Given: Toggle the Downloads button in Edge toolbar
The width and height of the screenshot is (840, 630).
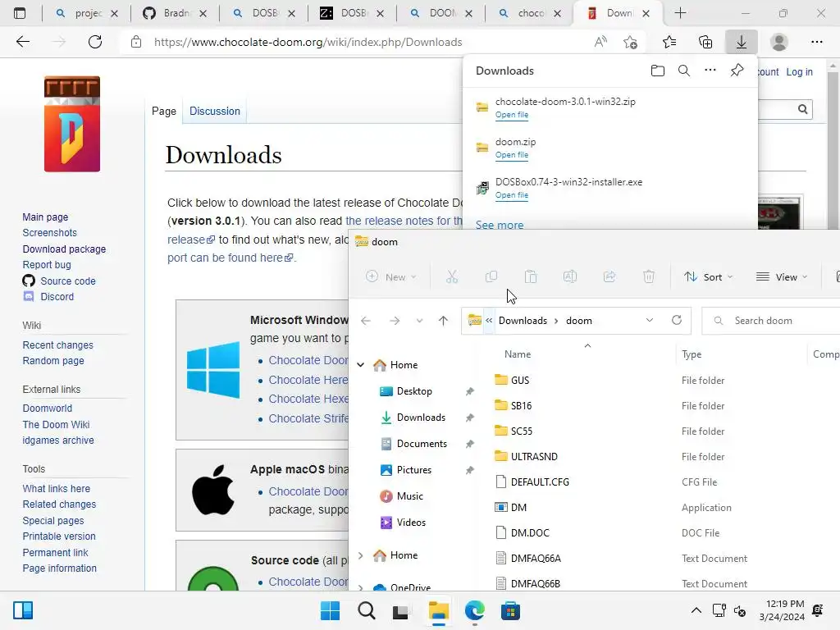Looking at the screenshot, I should (742, 42).
